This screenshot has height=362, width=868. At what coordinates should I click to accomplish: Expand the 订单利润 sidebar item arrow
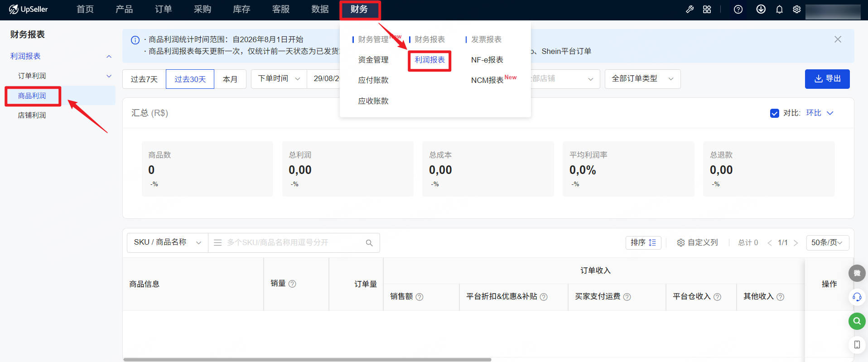[109, 76]
